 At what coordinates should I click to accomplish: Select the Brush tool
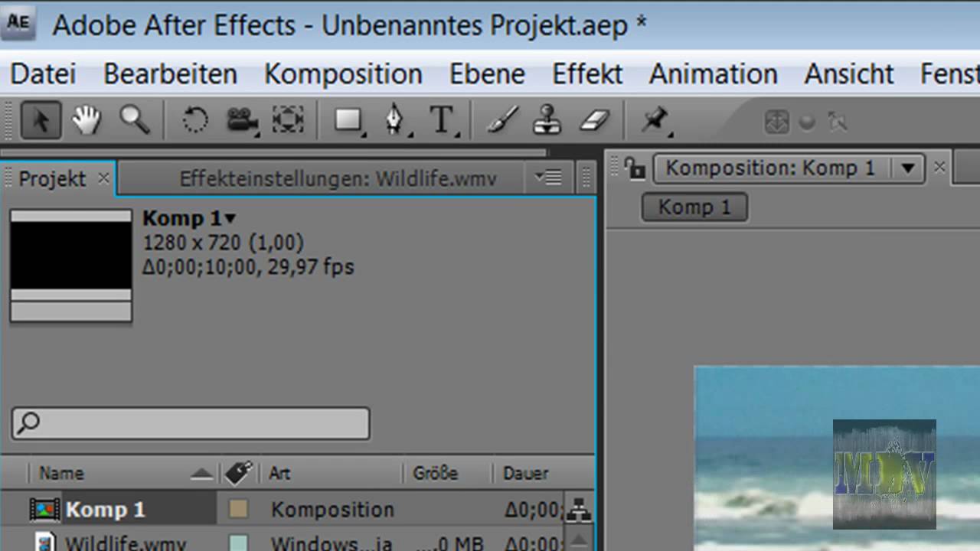click(x=503, y=121)
